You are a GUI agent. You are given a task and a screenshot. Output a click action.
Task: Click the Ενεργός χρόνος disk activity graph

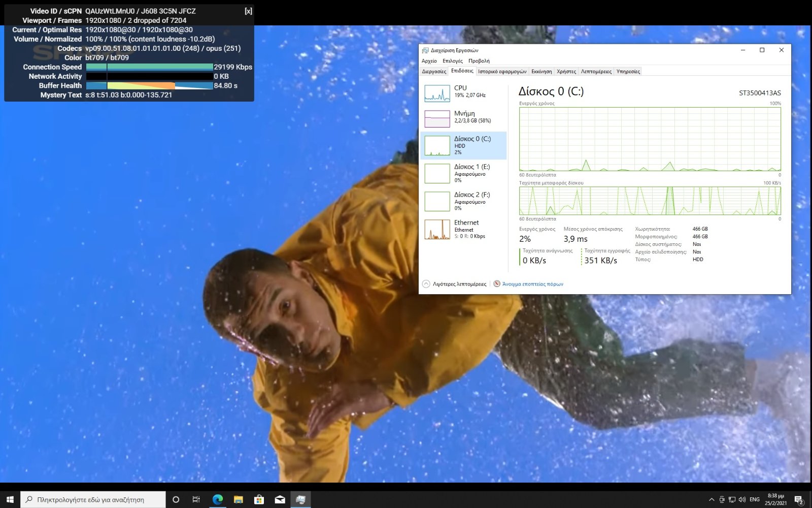650,139
